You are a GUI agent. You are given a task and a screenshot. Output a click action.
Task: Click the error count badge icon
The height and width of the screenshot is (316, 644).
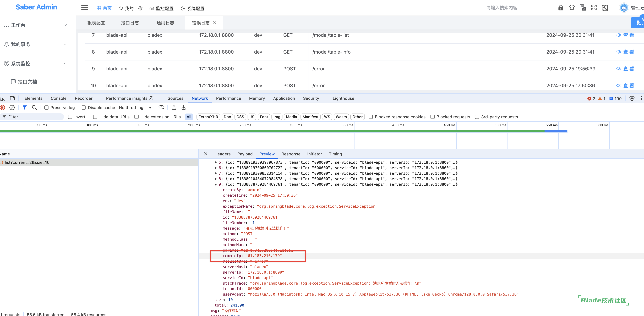click(591, 99)
